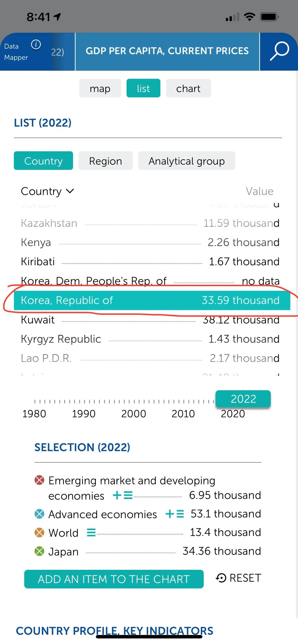This screenshot has width=298, height=644.
Task: Tap the Data Mapper info icon
Action: coord(36,45)
